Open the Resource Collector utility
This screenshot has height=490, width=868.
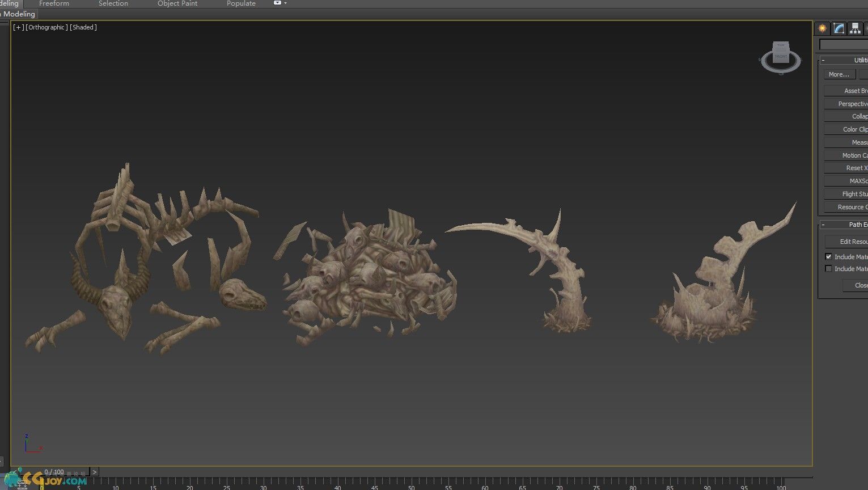(846, 207)
